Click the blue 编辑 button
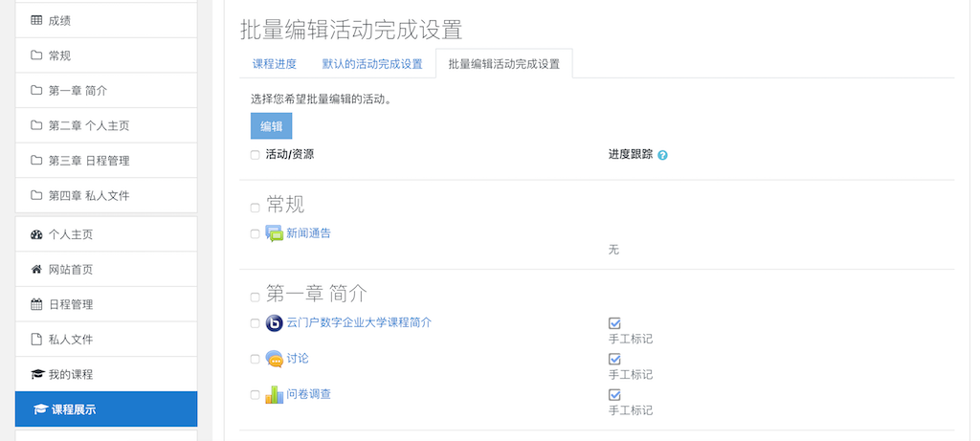The image size is (980, 441). 271,125
